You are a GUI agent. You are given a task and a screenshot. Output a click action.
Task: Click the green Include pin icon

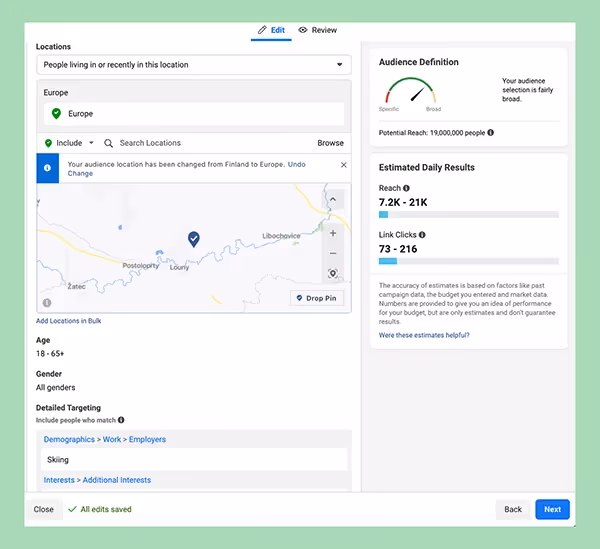coord(48,143)
